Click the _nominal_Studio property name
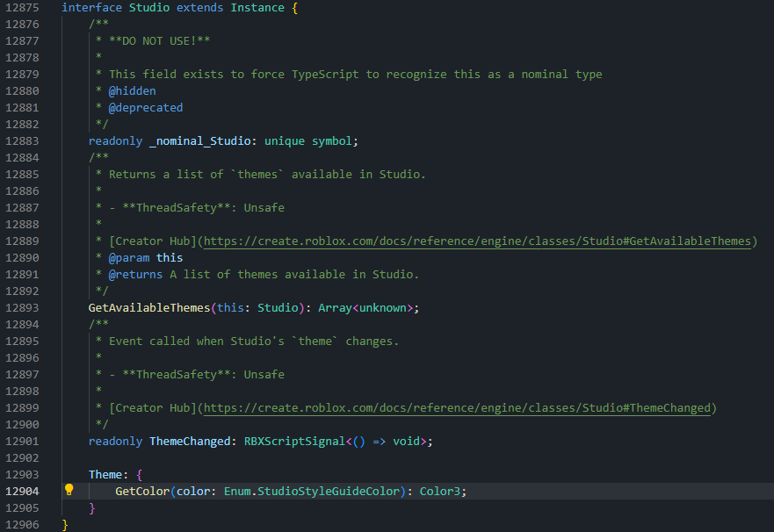Viewport: 774px width, 532px height. point(200,141)
